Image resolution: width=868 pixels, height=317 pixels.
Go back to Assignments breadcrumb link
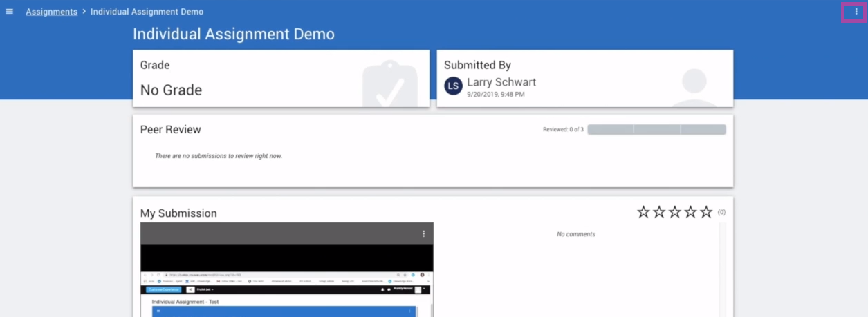tap(52, 12)
